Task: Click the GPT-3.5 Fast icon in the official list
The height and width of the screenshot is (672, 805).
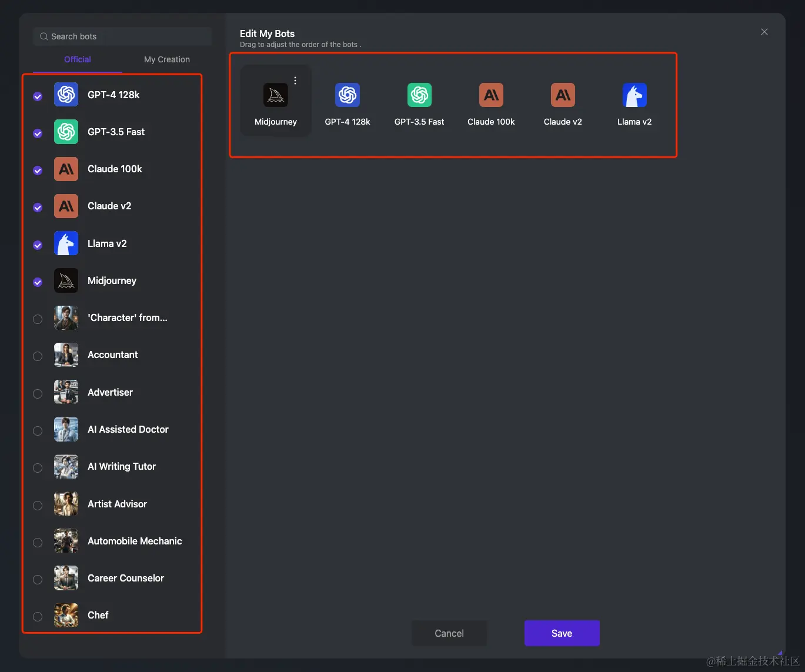Action: (x=66, y=132)
